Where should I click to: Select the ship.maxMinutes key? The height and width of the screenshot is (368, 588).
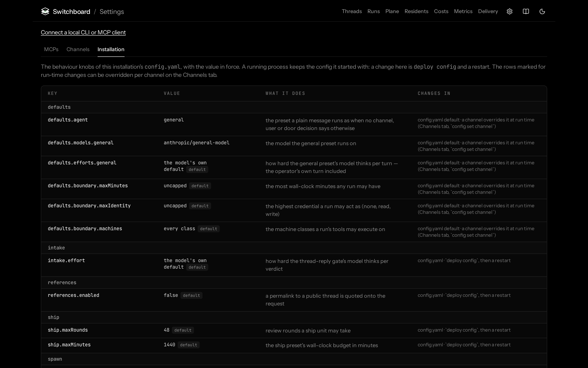[69, 345]
